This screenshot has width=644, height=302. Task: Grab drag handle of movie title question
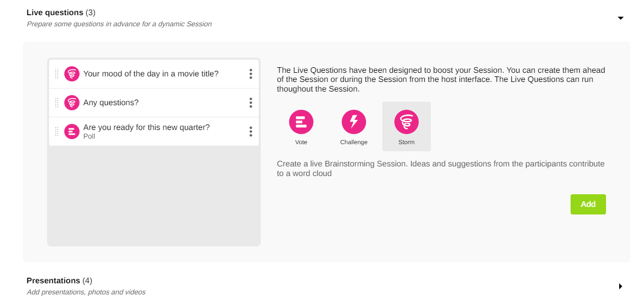(x=57, y=74)
